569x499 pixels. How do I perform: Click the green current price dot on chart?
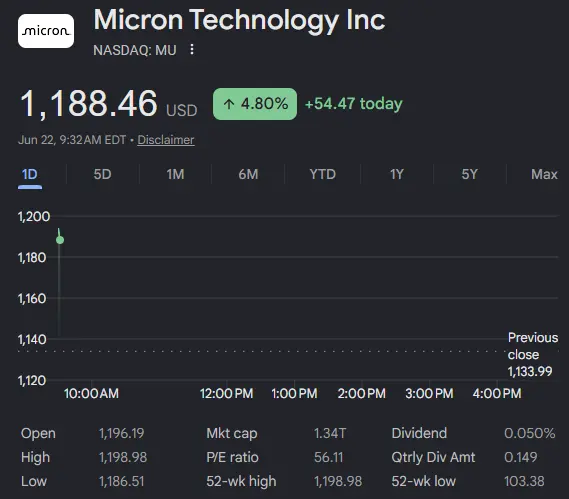click(60, 240)
